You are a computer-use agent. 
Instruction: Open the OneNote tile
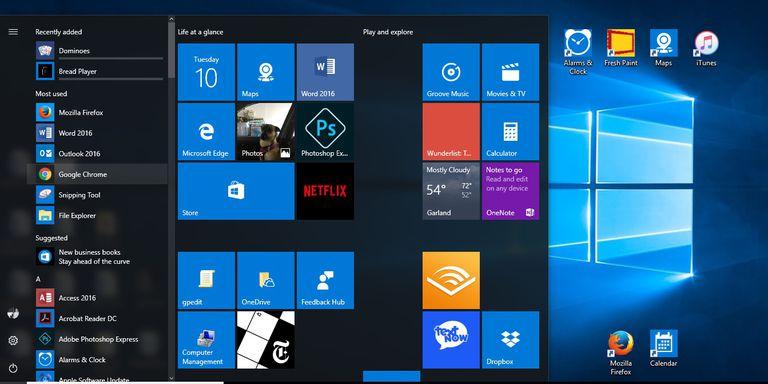[510, 191]
